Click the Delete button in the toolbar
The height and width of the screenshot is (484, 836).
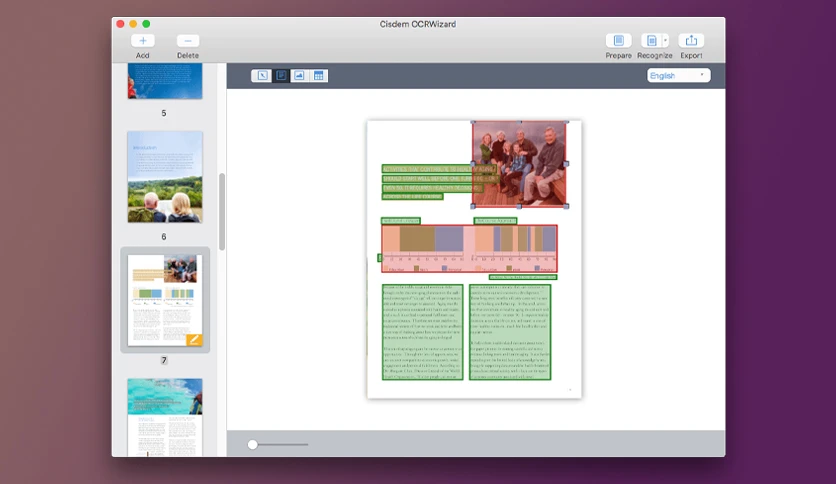(188, 41)
